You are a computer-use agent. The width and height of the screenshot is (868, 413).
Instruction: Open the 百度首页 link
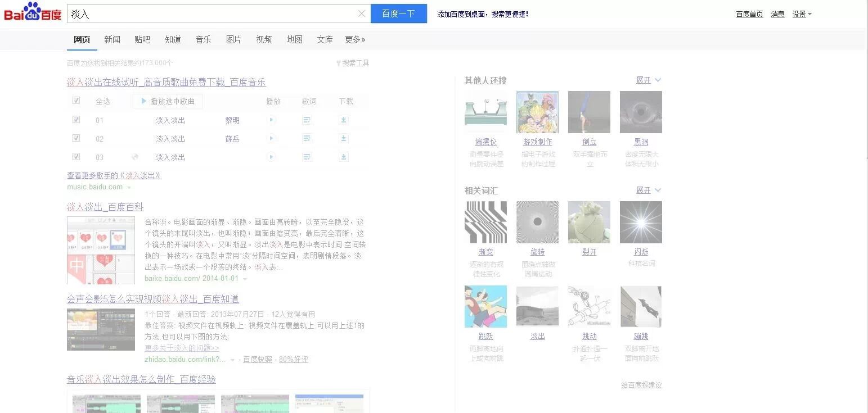click(749, 14)
